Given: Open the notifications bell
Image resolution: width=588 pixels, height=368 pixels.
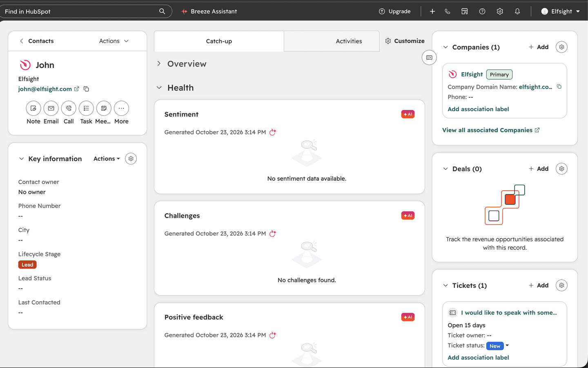Looking at the screenshot, I should [x=517, y=11].
